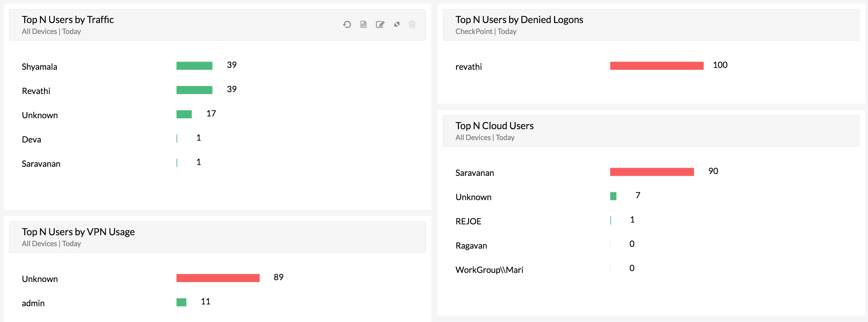Select user Shyamala in the Traffic chart
The height and width of the screenshot is (322, 868).
coord(39,66)
